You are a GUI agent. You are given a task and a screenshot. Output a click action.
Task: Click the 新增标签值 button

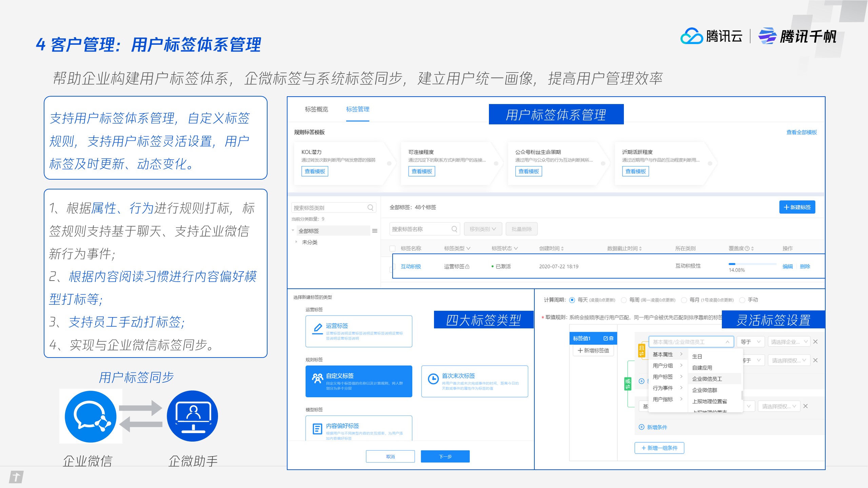pos(593,350)
